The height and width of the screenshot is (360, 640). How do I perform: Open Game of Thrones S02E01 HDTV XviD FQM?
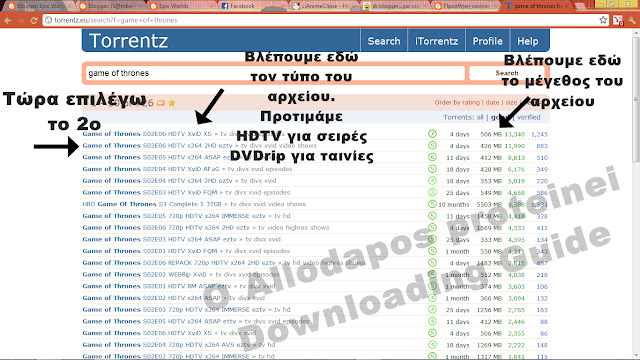point(150,251)
